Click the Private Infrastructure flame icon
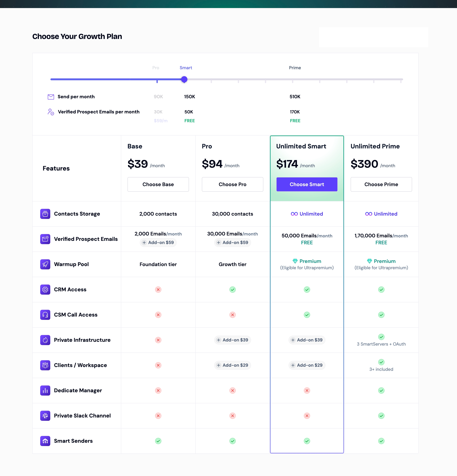 45,340
